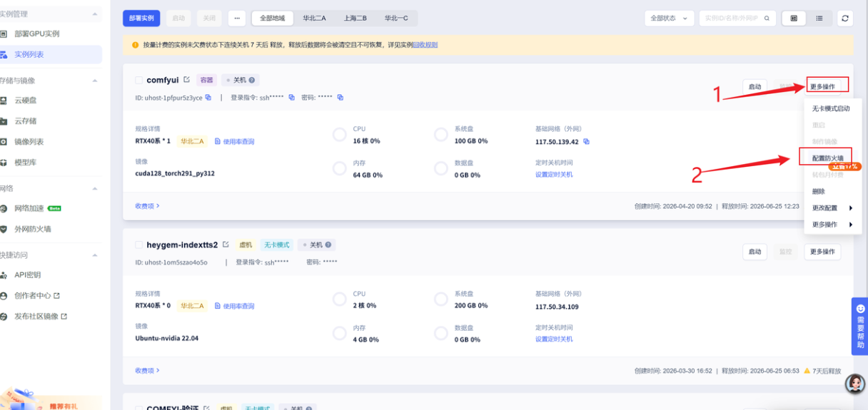Switch to the 上海二B region tab

(x=355, y=19)
